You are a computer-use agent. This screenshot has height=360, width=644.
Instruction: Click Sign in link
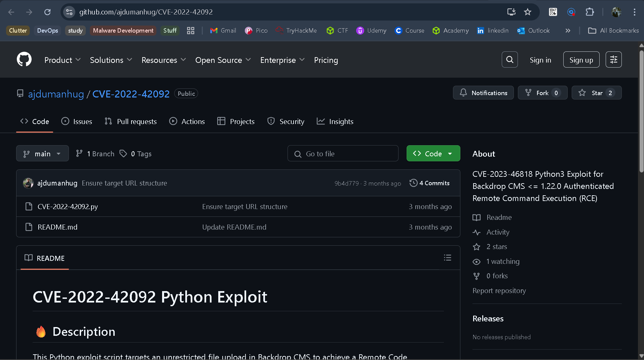[x=540, y=60]
